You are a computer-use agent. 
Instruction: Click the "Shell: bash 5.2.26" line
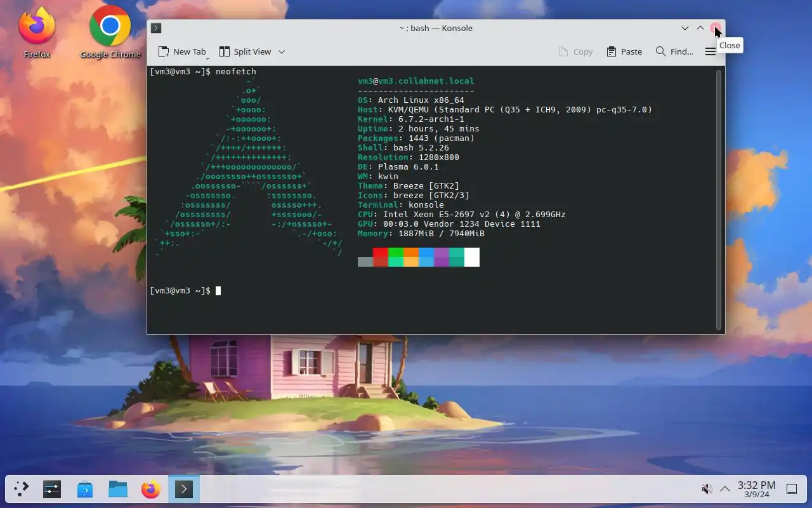click(403, 148)
